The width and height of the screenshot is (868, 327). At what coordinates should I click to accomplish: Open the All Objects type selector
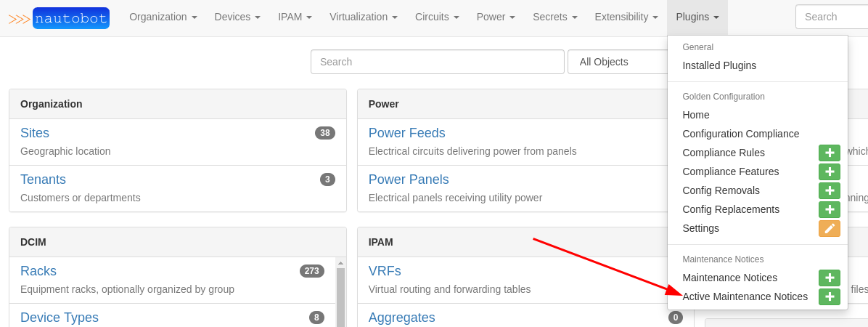617,62
